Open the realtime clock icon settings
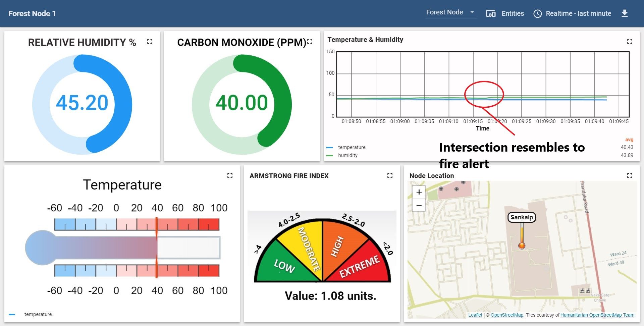Viewport: 644px width, 326px height. (x=538, y=13)
